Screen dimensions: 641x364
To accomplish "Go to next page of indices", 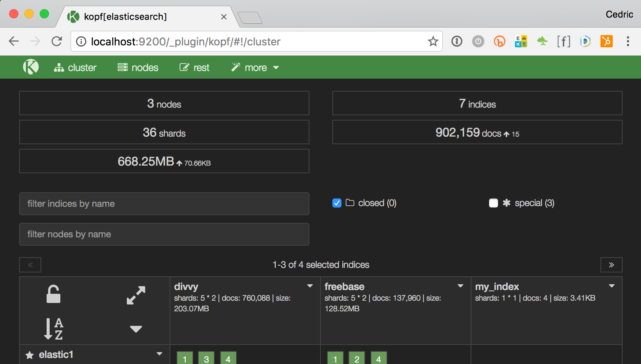I will 612,265.
